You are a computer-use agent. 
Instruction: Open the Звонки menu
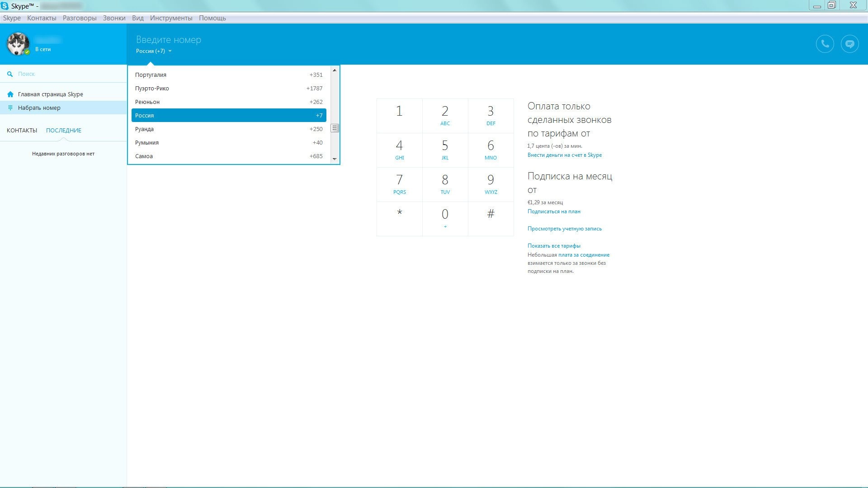114,18
